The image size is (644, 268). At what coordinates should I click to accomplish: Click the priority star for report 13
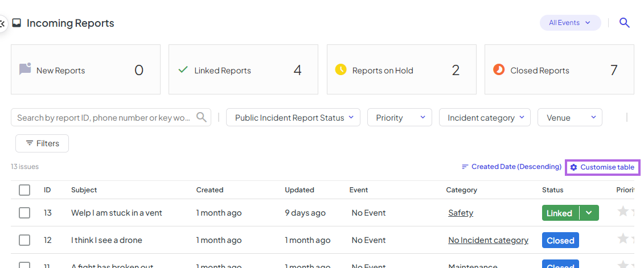tap(623, 212)
